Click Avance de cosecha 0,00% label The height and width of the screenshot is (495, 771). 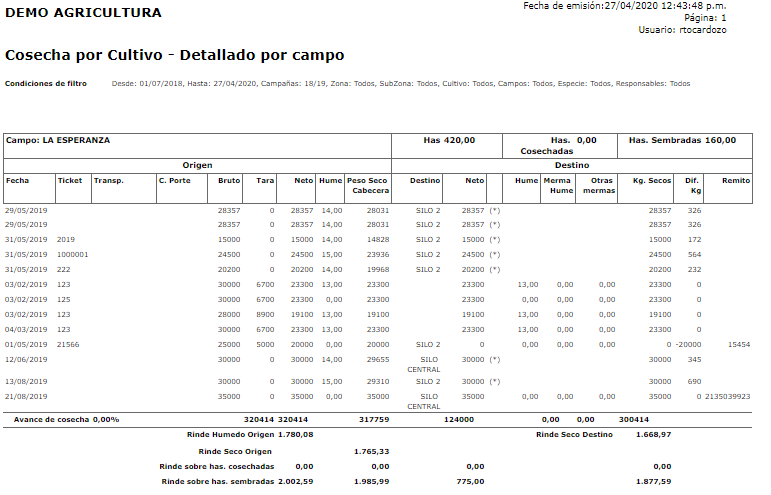click(66, 420)
